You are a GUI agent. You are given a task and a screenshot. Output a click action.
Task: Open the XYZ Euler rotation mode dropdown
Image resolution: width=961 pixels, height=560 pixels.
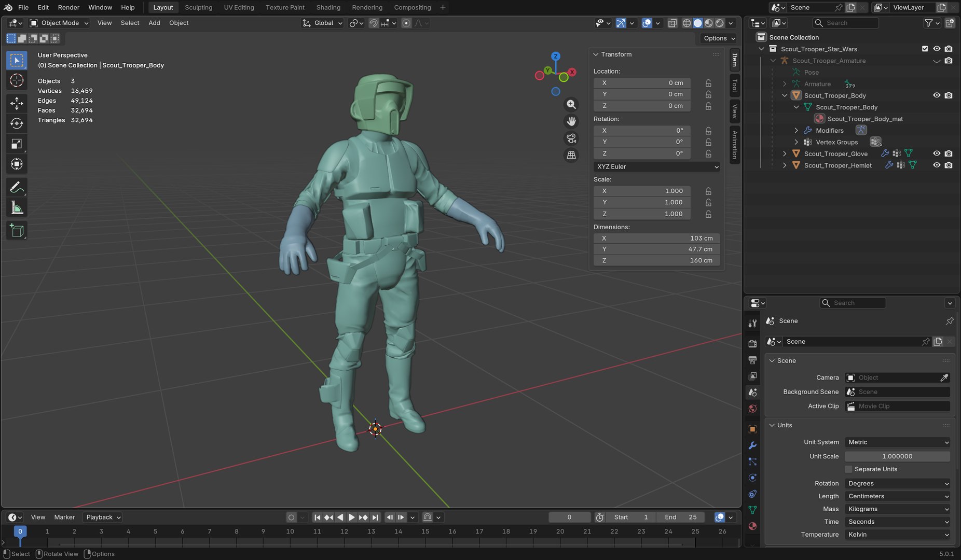(x=657, y=166)
